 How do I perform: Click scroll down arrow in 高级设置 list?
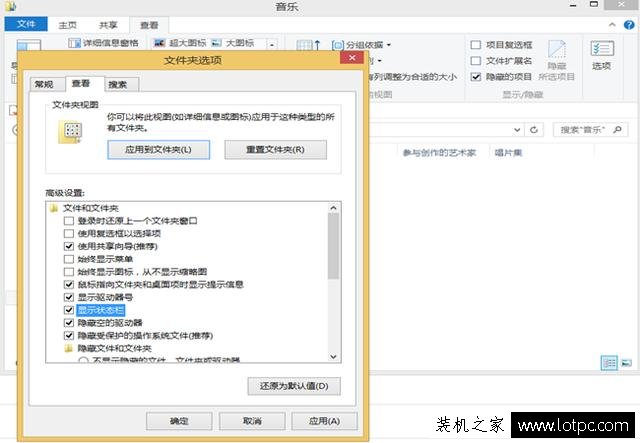click(333, 357)
